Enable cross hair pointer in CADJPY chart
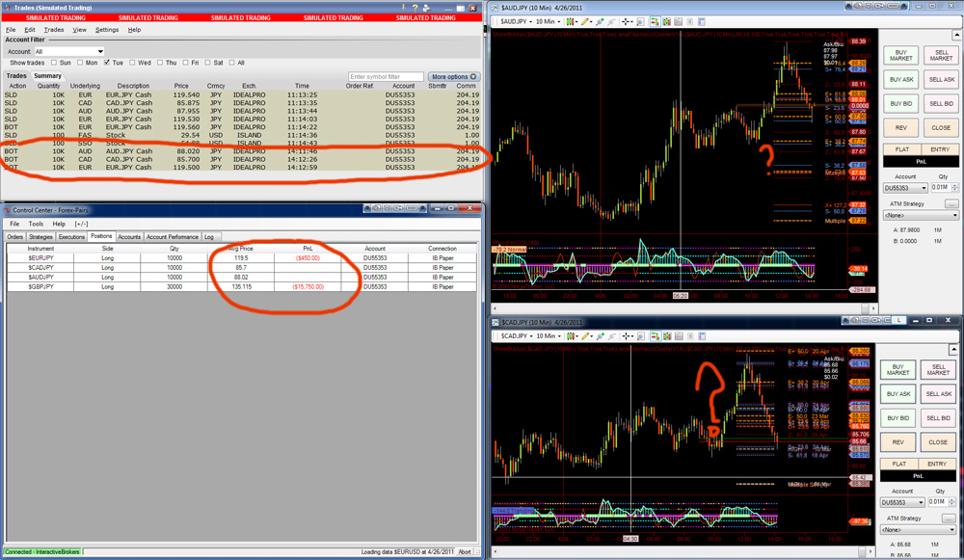This screenshot has height=560, width=964. 626,336
